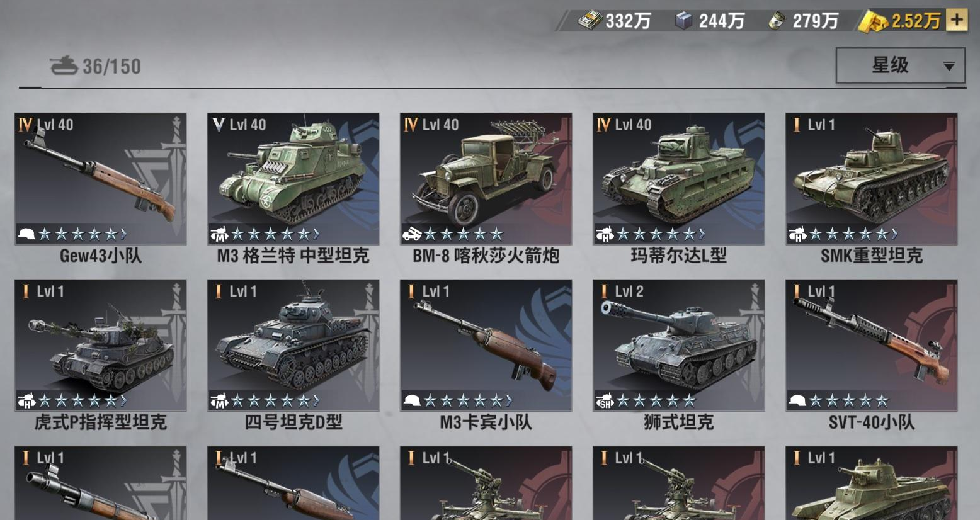
Task: Open the 星级 sort dropdown
Action: click(x=900, y=65)
